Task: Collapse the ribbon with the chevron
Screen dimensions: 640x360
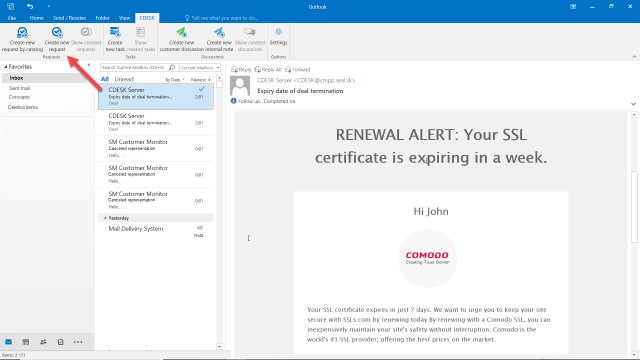Action: (634, 57)
